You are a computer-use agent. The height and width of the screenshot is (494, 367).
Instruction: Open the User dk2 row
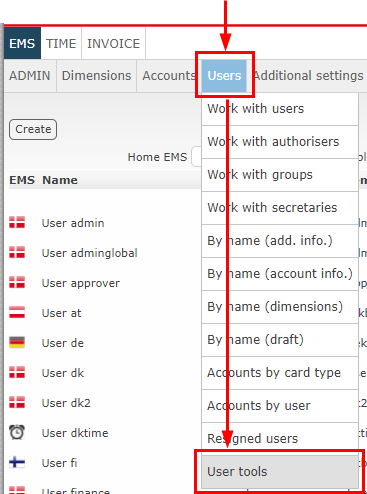coord(66,403)
